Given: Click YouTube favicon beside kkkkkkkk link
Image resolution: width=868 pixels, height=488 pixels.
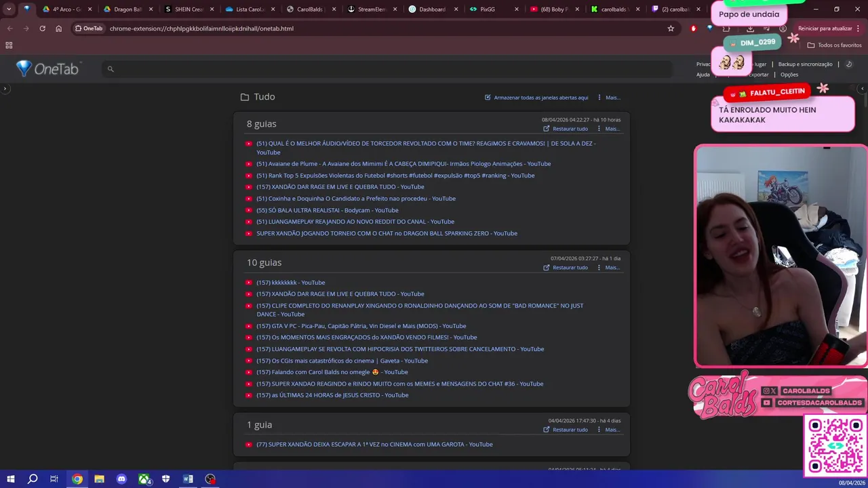Looking at the screenshot, I should (x=249, y=283).
